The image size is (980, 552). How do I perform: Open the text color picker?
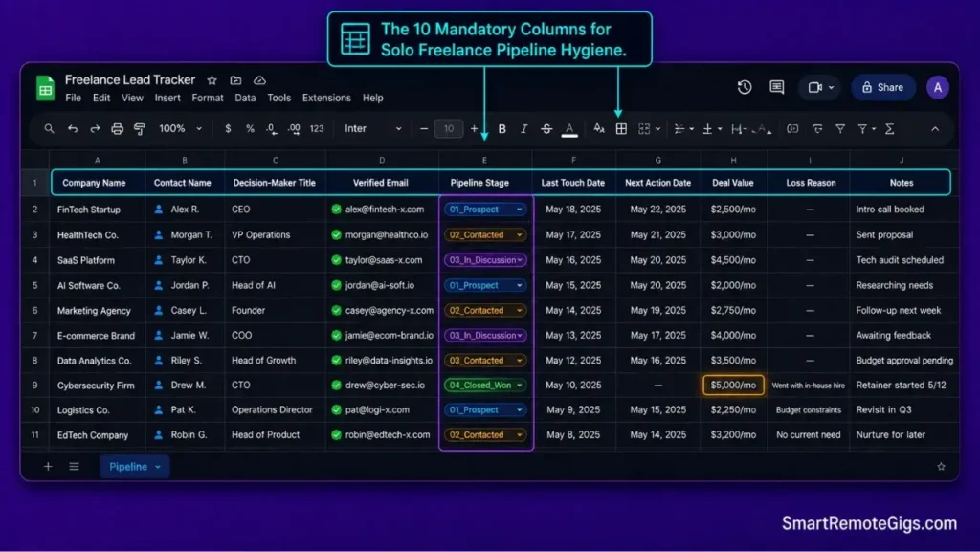[x=569, y=128]
